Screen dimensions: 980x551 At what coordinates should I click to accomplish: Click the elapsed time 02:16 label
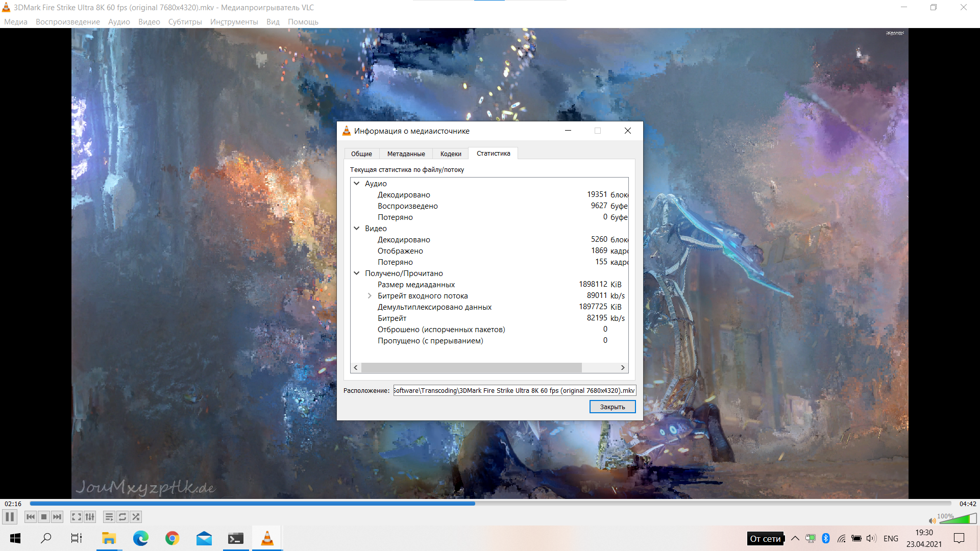tap(13, 504)
